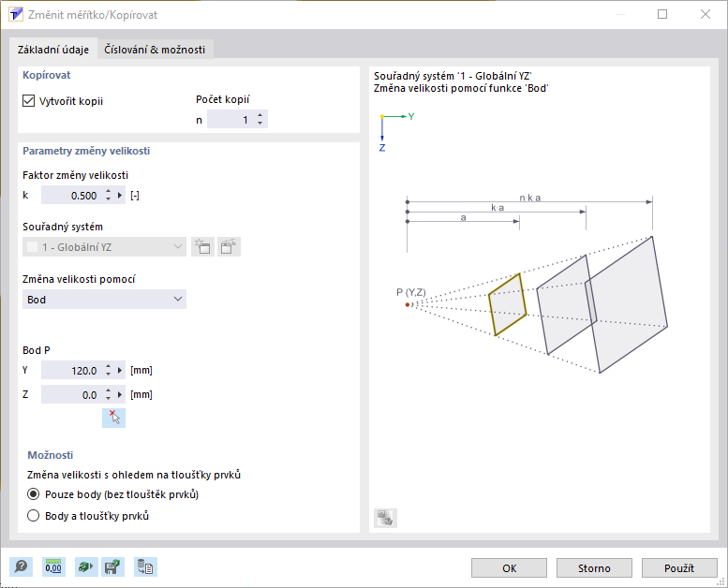Select Body a tloušťky prvků radio
728x588 pixels.
point(34,516)
